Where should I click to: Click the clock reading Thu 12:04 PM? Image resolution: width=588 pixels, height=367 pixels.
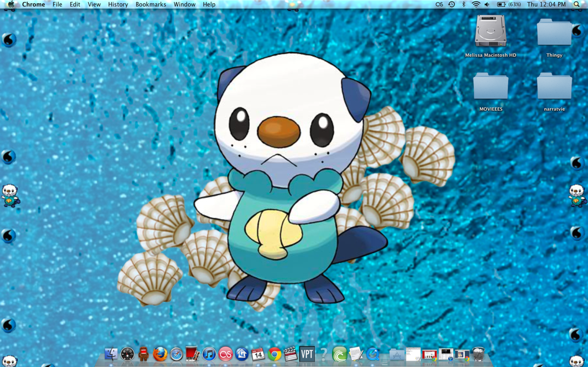click(547, 5)
